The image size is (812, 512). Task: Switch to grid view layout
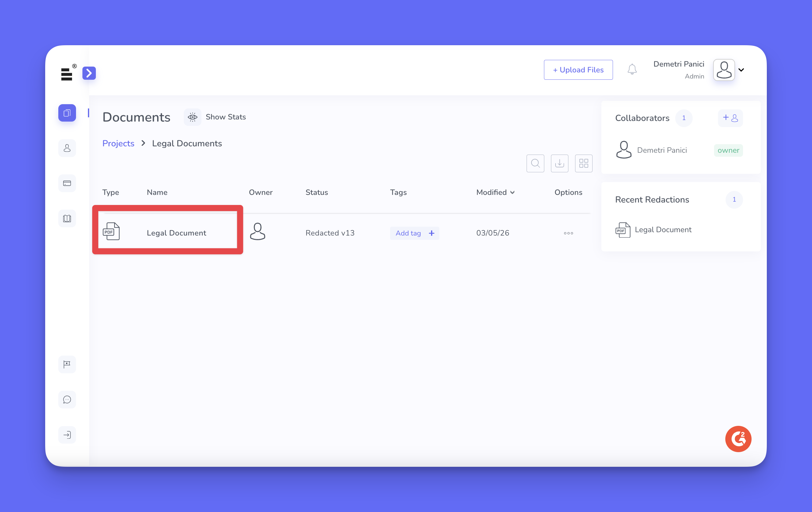coord(583,163)
